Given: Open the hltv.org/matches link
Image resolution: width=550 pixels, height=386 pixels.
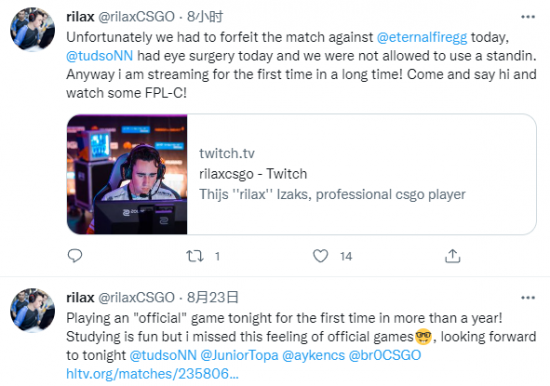Looking at the screenshot, I should (x=153, y=374).
